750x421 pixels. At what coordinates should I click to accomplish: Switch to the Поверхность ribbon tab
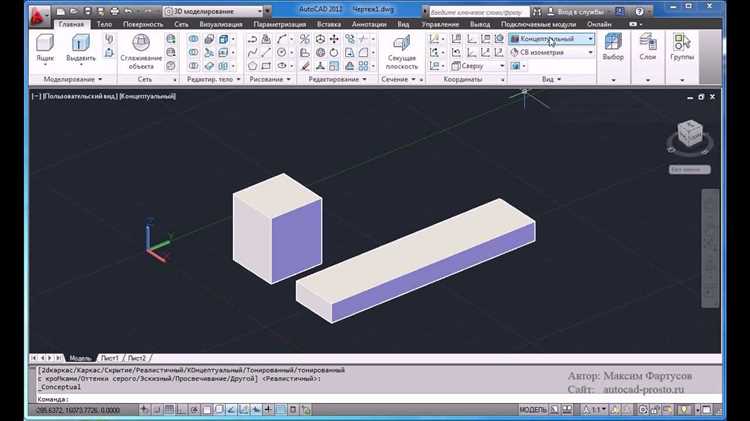(143, 24)
